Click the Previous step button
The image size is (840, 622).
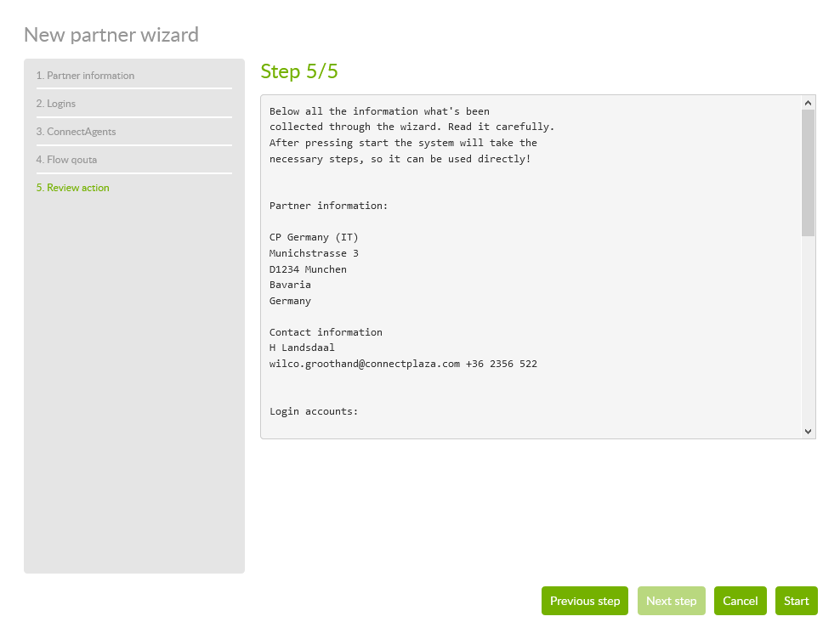click(585, 601)
